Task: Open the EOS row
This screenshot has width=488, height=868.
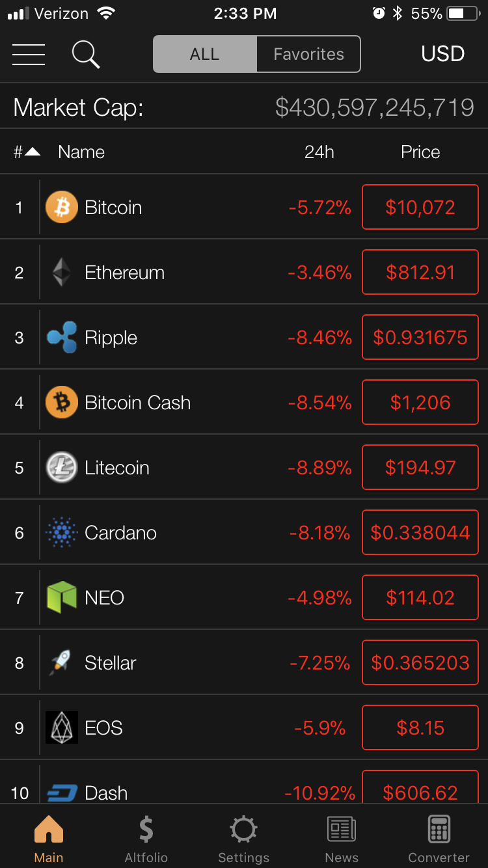Action: coord(244,727)
